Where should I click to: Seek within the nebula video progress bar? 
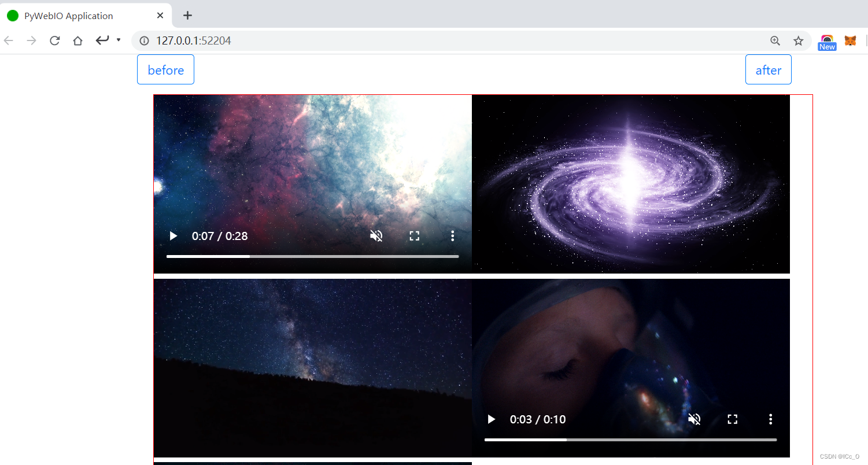coord(313,256)
